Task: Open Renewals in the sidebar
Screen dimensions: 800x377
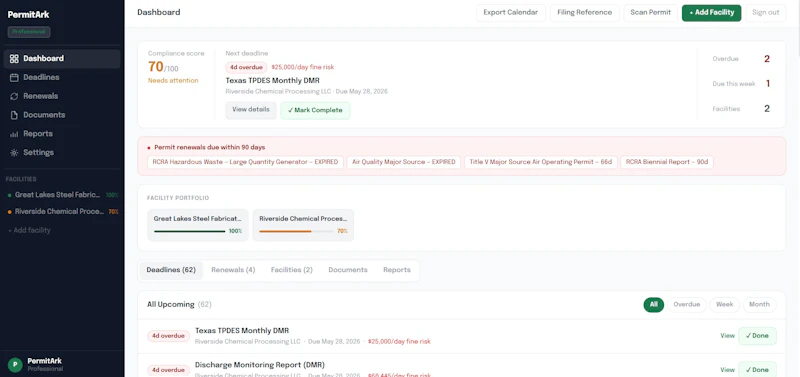Action: [x=62, y=96]
